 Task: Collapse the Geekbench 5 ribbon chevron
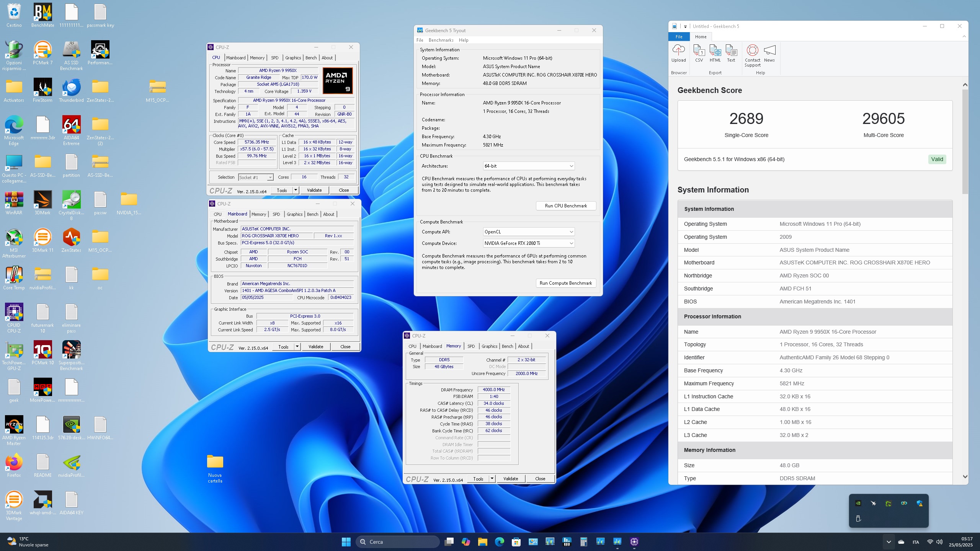pyautogui.click(x=964, y=36)
